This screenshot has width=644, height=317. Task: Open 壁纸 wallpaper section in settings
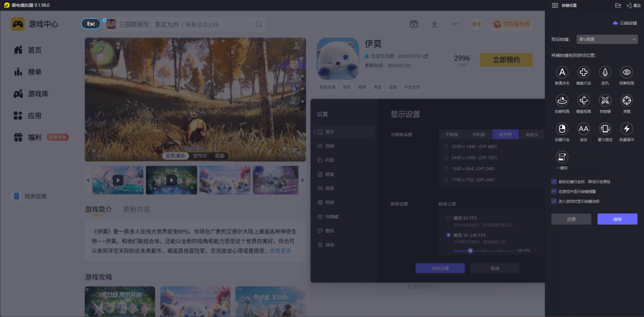click(345, 231)
